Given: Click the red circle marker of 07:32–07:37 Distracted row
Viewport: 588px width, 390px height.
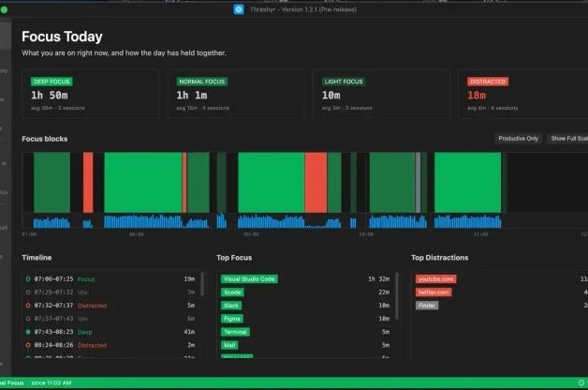Looking at the screenshot, I should tap(28, 306).
